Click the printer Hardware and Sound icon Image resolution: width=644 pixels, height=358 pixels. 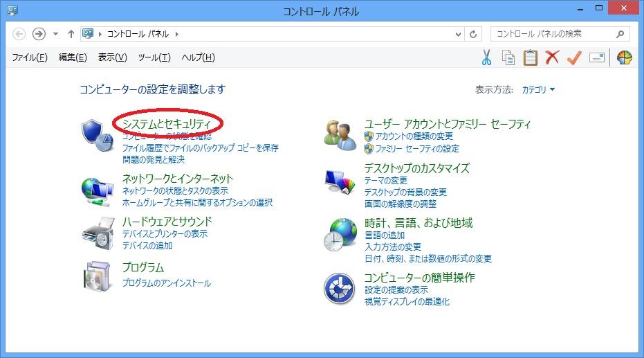(98, 233)
